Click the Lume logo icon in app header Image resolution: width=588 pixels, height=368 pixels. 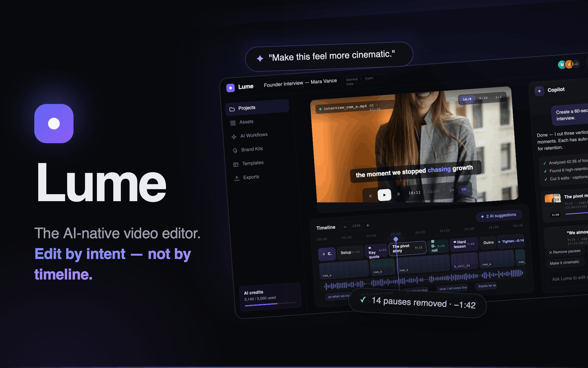[x=230, y=88]
